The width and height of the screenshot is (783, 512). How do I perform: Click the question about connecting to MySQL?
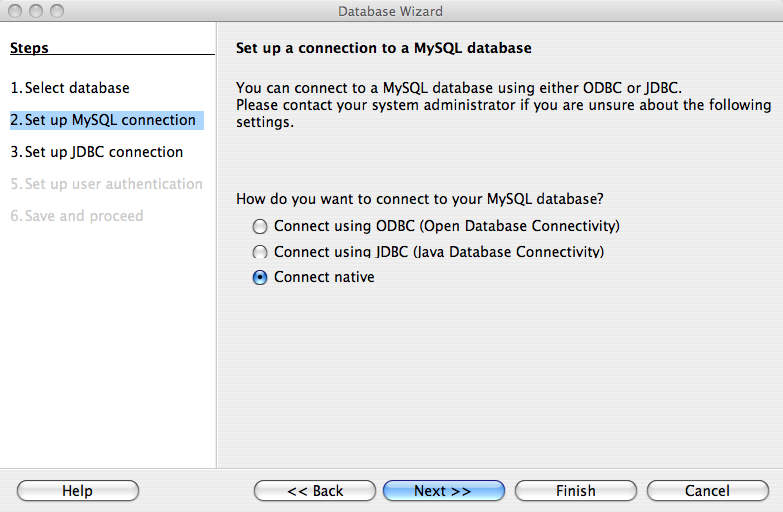tap(420, 199)
